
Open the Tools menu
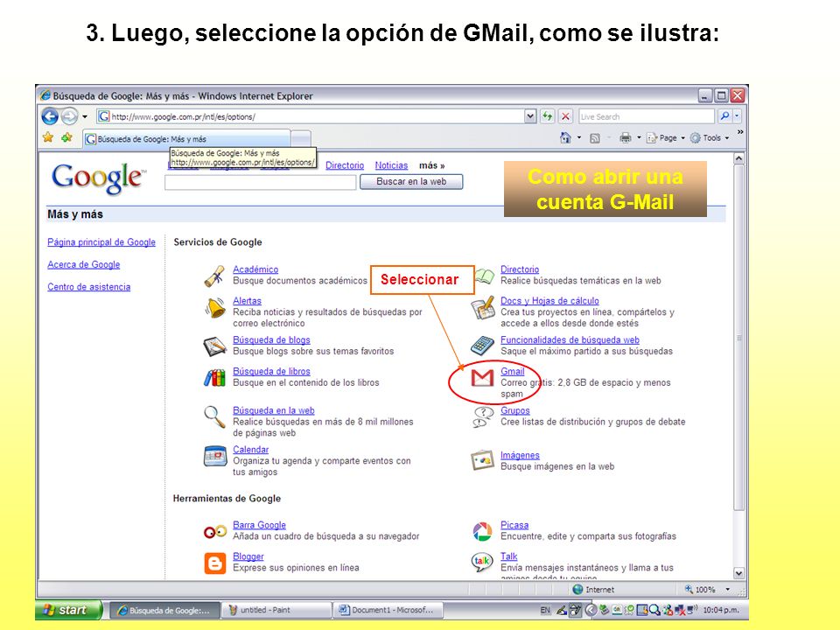[710, 137]
